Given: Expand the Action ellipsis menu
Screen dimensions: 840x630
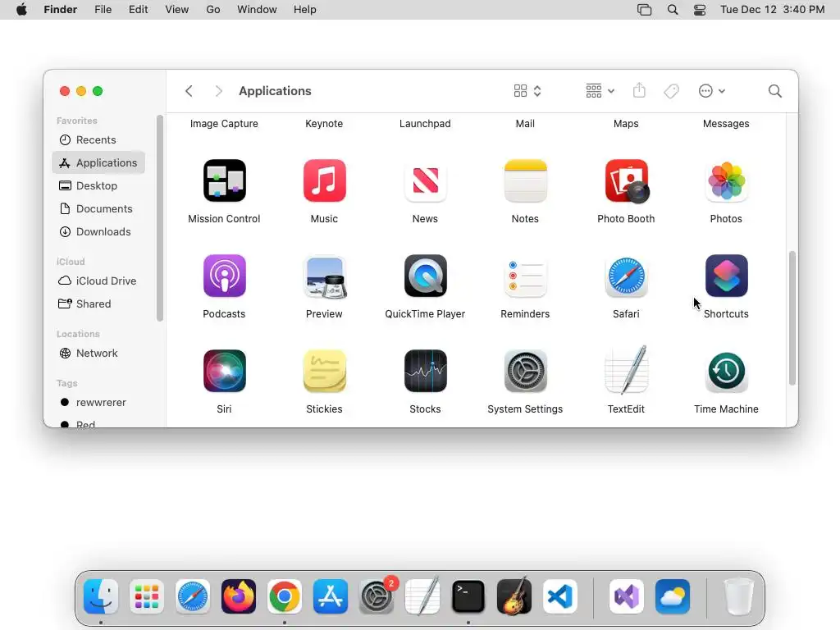Looking at the screenshot, I should point(712,91).
